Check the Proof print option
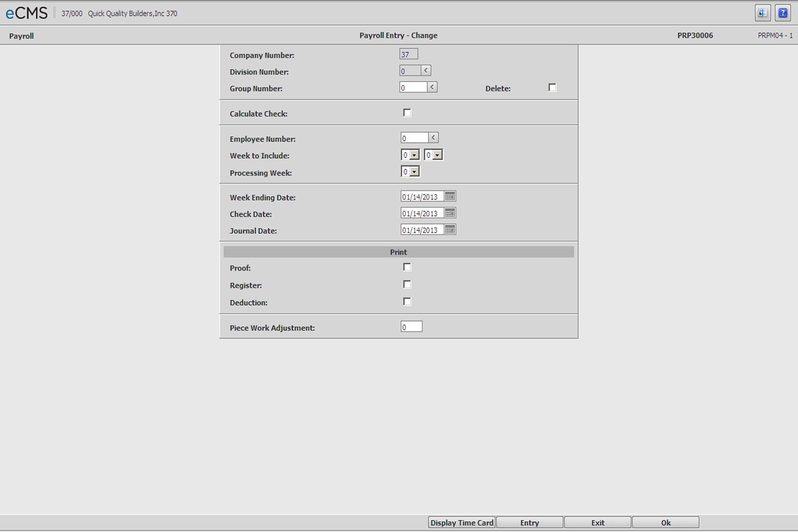 407,267
